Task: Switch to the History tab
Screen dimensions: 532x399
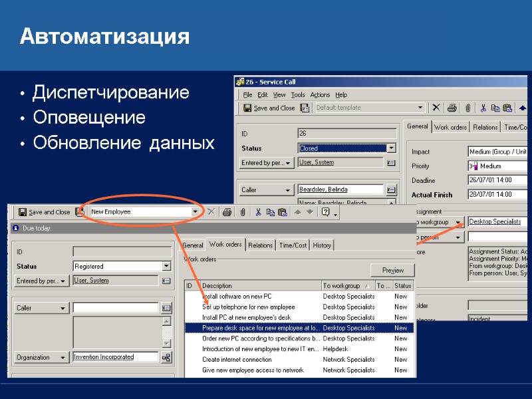Action: (x=322, y=245)
